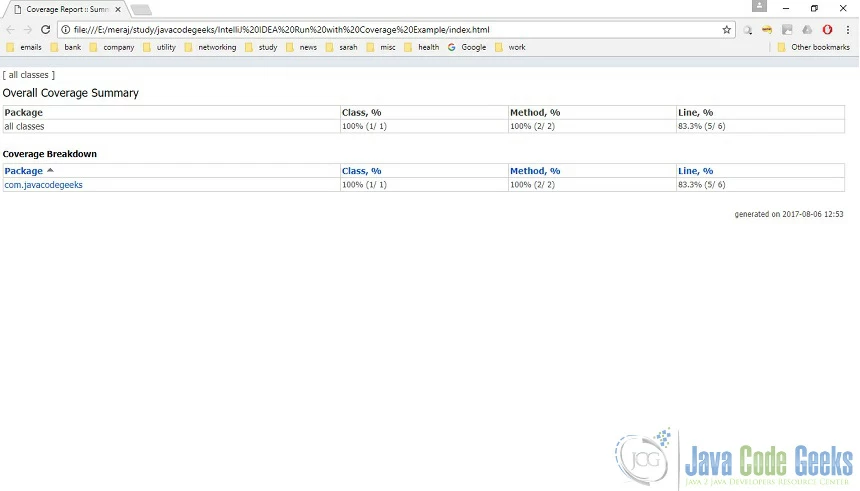Sort breakdown by Package column
Image resolution: width=860 pixels, height=491 pixels.
pyautogui.click(x=24, y=171)
